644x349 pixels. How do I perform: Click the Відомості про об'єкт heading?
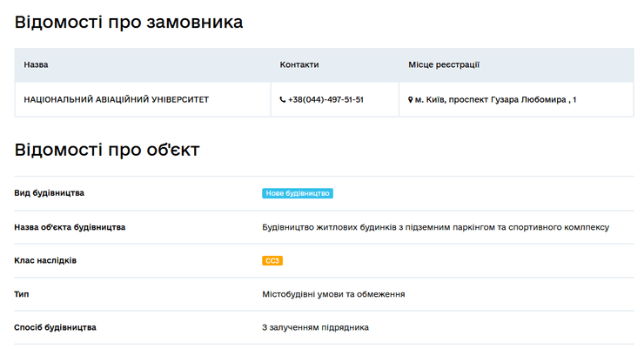tap(107, 150)
